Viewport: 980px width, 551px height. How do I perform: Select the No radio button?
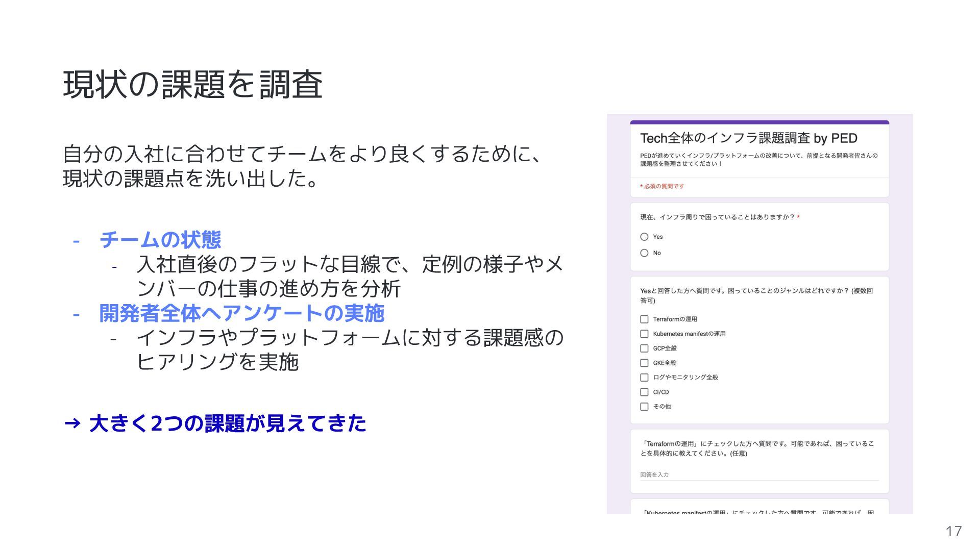pyautogui.click(x=644, y=253)
